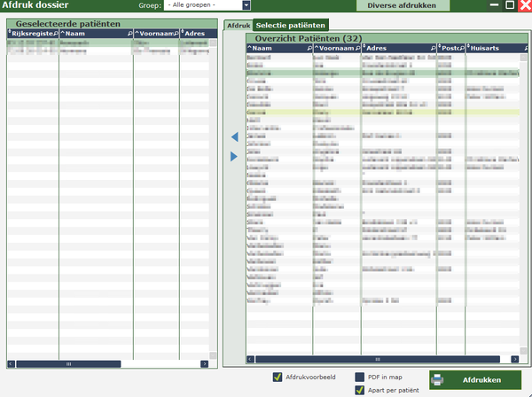Uncheck Apart per patiënt option
Screen dimensions: 532x397
360,388
